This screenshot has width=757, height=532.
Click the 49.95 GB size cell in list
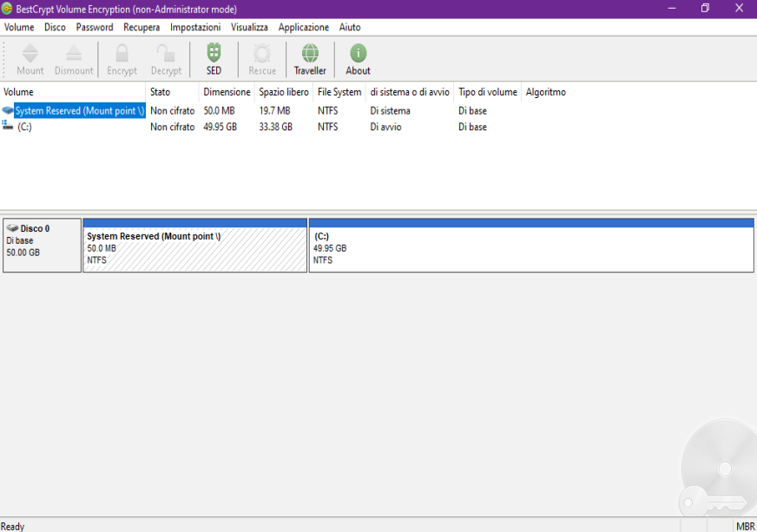[220, 127]
